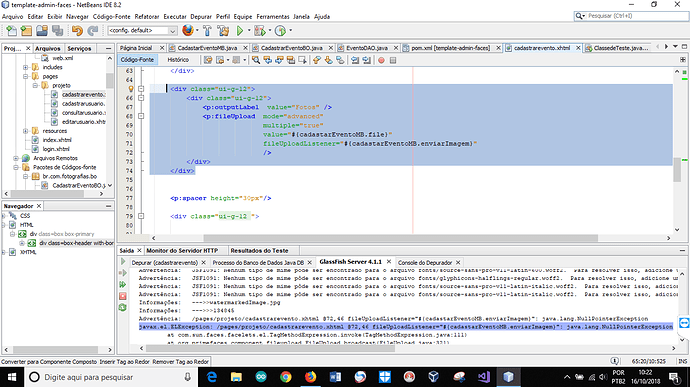Collapse the fileUpload fold at line 68

click(x=141, y=116)
